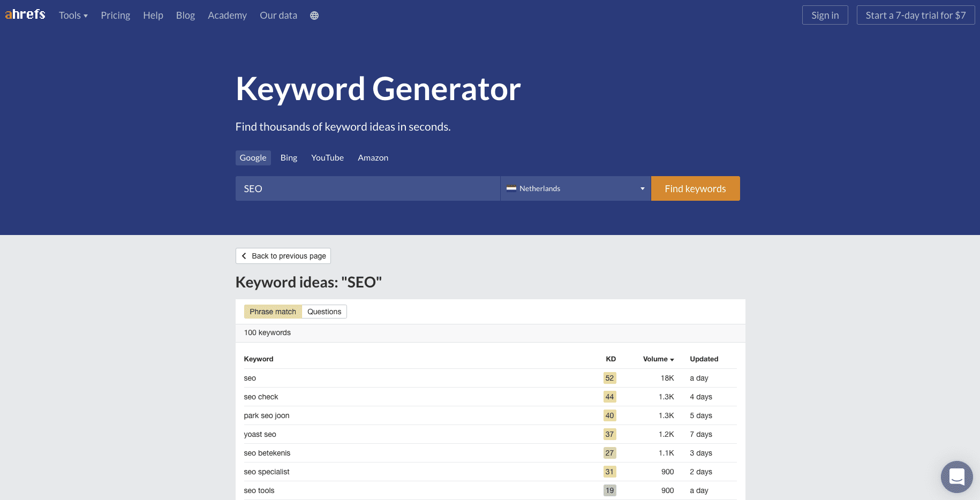Click the Keyword ideas "SEO" heading
The width and height of the screenshot is (980, 500).
click(x=309, y=282)
